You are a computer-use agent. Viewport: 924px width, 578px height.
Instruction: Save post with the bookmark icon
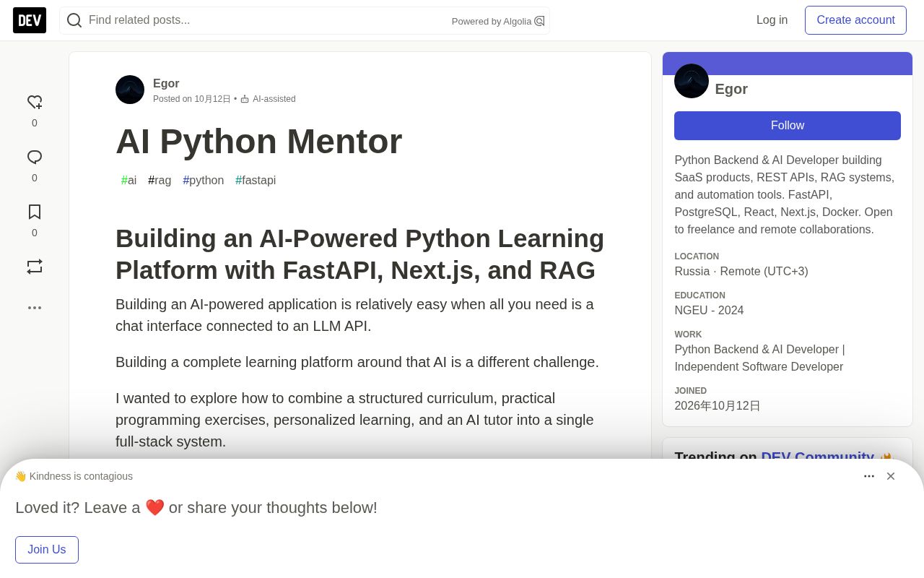[x=35, y=212]
